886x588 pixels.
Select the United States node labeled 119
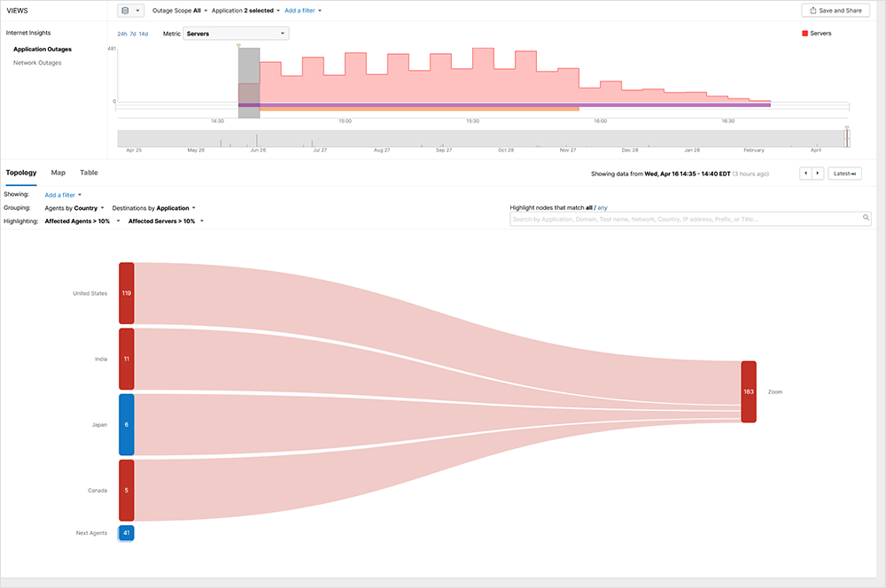point(127,293)
